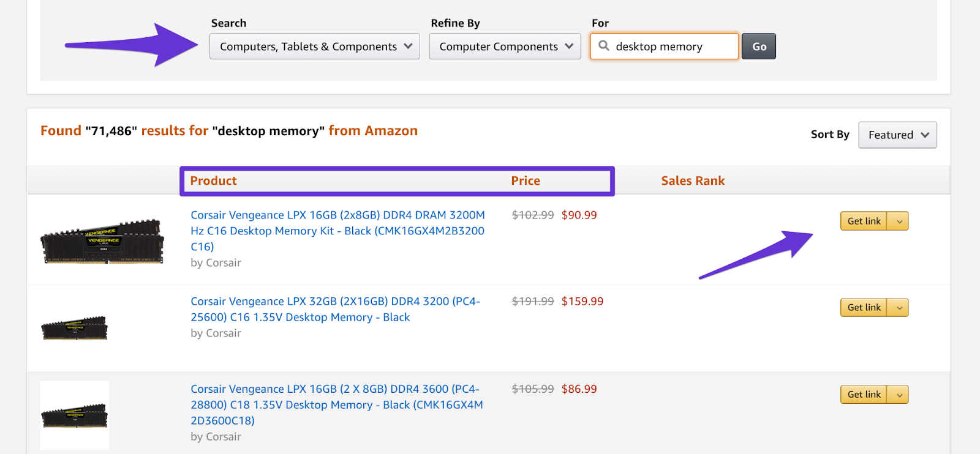Click the struck-through $191.99 price
This screenshot has width=980, height=454.
click(x=533, y=301)
